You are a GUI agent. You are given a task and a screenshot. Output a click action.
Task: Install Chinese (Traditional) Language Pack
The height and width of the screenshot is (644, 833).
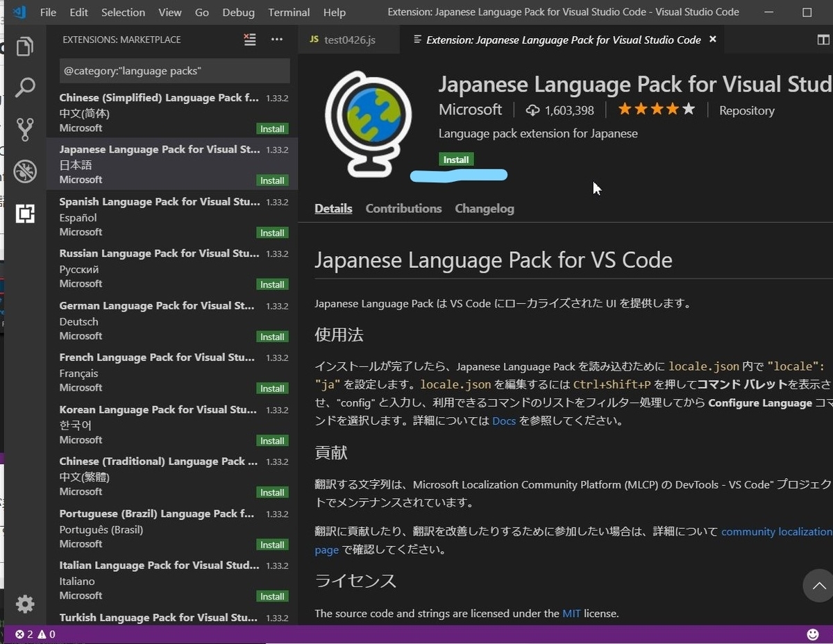pos(272,493)
